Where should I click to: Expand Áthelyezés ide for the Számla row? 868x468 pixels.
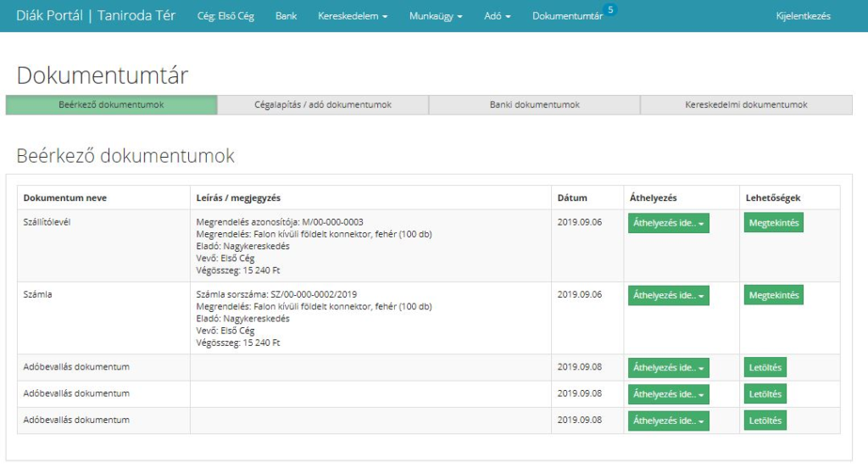(668, 296)
